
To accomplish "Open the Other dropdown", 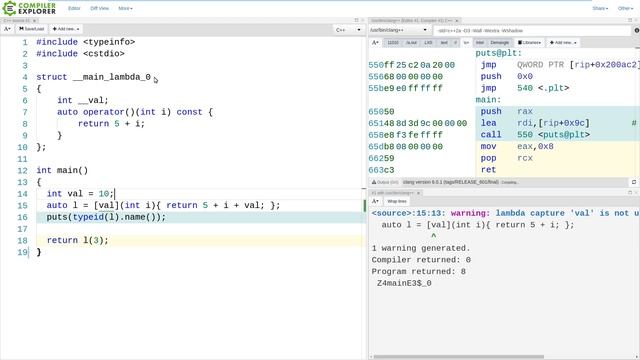I will pos(625,8).
